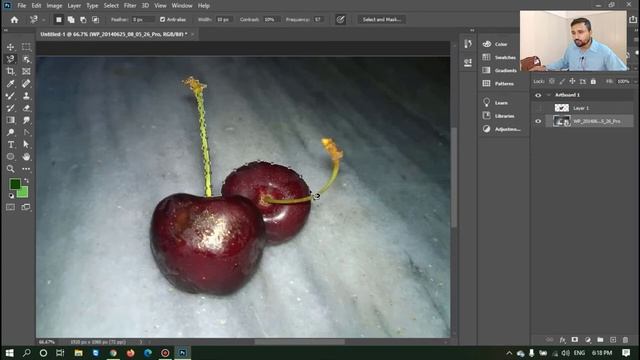Screen dimensions: 640x360
Task: Click the background color swatch
Action: click(24, 192)
